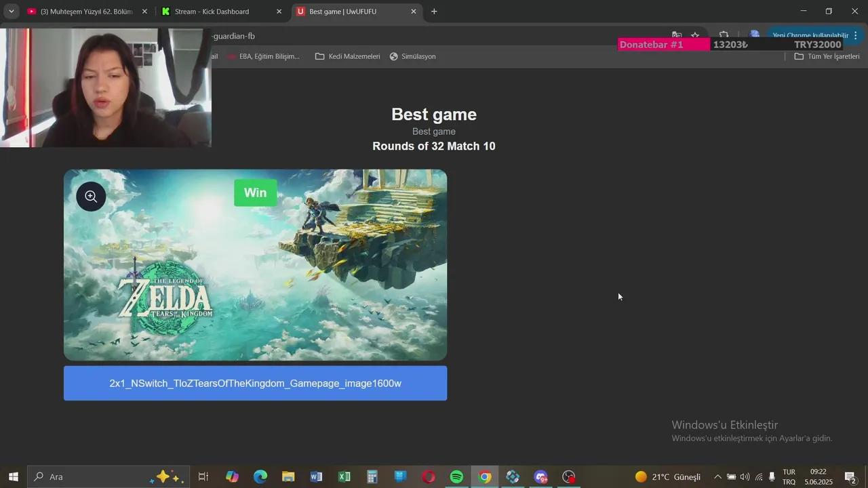
Task: Open the Chrome three-dot menu
Action: tap(855, 35)
